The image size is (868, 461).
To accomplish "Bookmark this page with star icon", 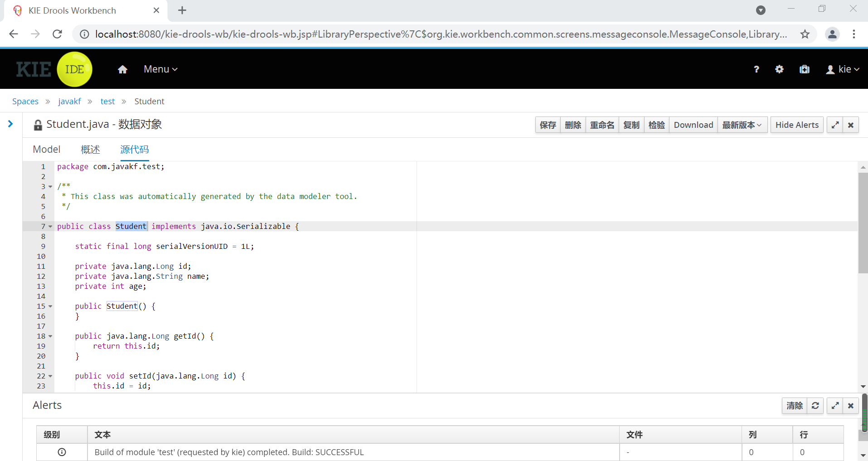I will (805, 34).
